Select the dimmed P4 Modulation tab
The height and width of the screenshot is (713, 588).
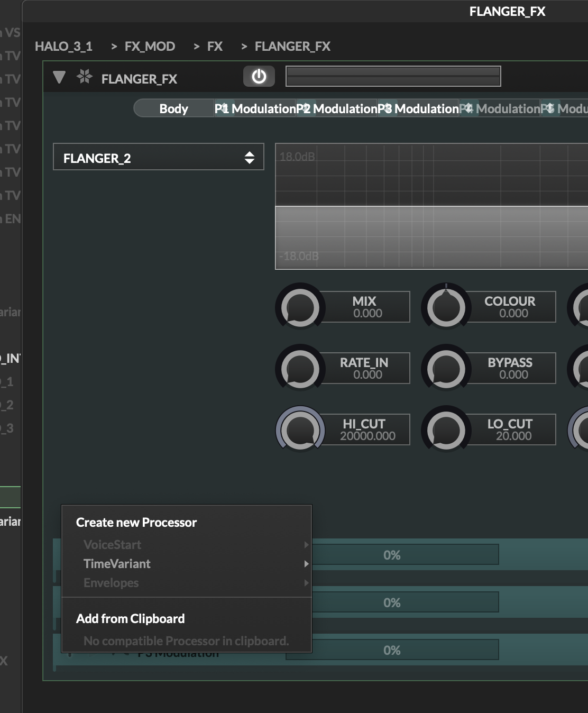[x=500, y=108]
